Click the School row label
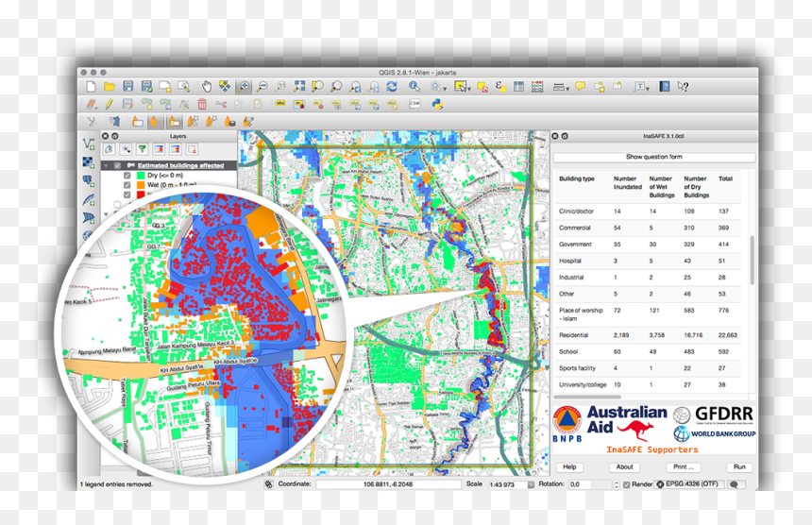The width and height of the screenshot is (812, 525). click(568, 351)
